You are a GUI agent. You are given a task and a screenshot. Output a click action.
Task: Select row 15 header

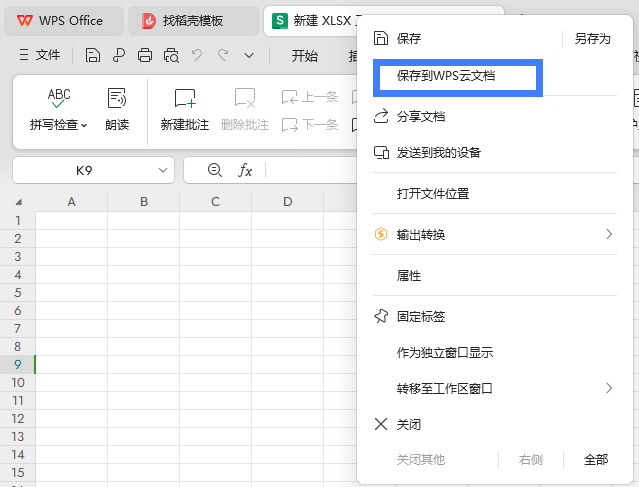[x=18, y=472]
